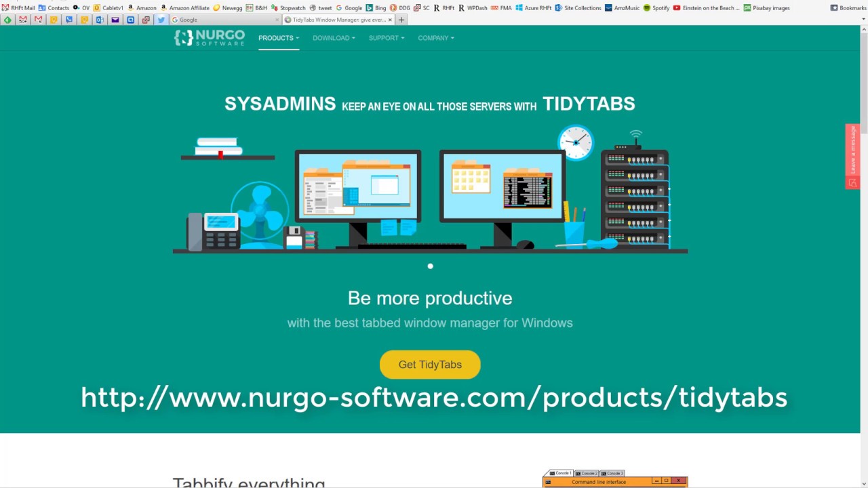Open the Google bookmark in bookmarks bar
Image resolution: width=868 pixels, height=488 pixels.
coord(349,7)
